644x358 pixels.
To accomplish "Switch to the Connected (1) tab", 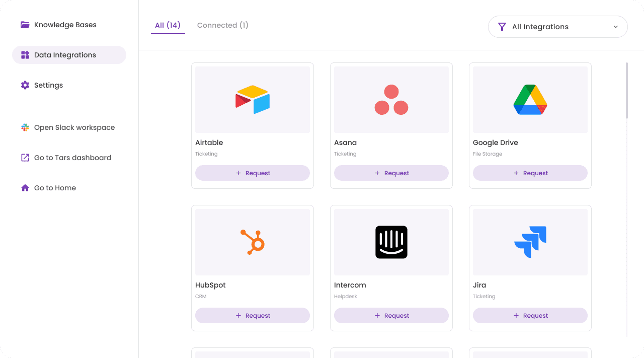I will point(223,25).
